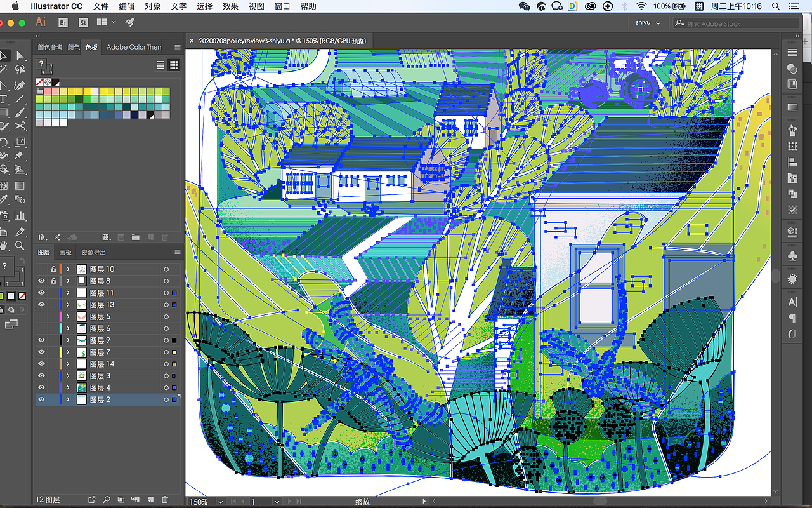Select the Lasso tool

point(20,70)
